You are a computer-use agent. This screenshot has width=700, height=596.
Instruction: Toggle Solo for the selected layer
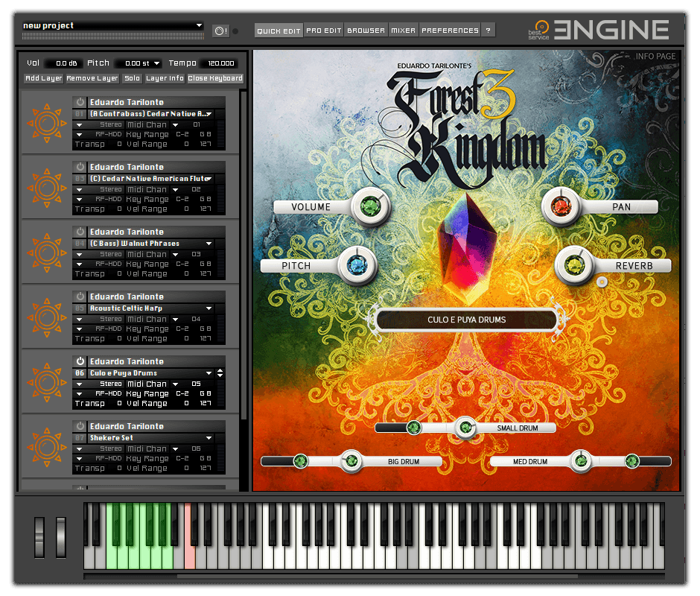[x=132, y=78]
